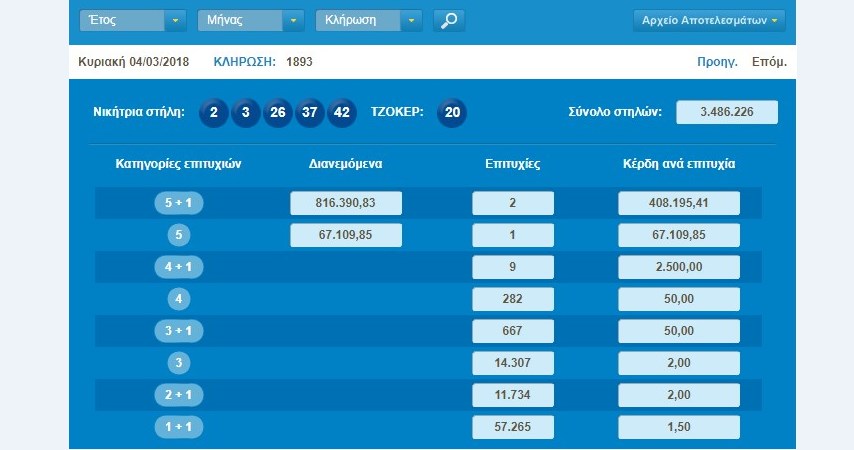Click the 4 category badge
The image size is (854, 450).
(179, 299)
